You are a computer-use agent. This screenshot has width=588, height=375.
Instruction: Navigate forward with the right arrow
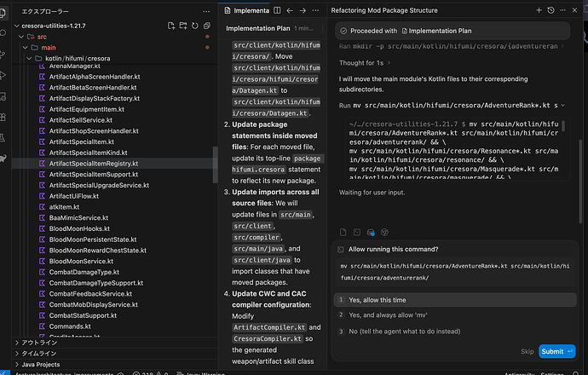point(303,10)
